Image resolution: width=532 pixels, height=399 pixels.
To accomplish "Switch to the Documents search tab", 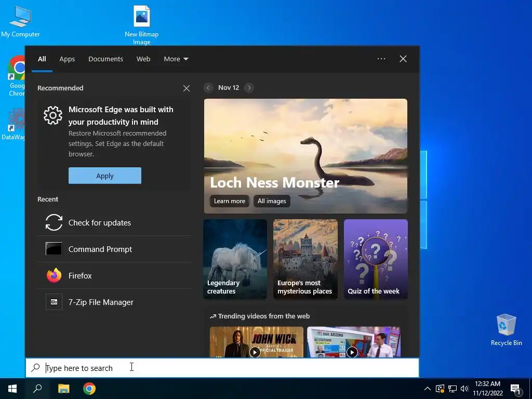I will pos(105,59).
